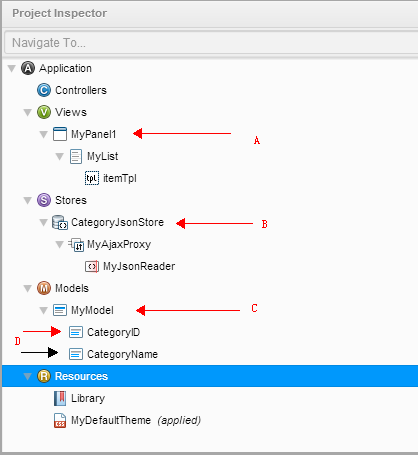The width and height of the screenshot is (418, 455).
Task: Collapse the Views tree node
Action: tap(28, 113)
